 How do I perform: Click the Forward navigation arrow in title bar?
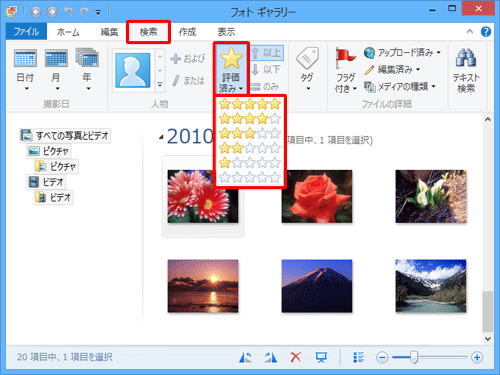click(x=52, y=12)
